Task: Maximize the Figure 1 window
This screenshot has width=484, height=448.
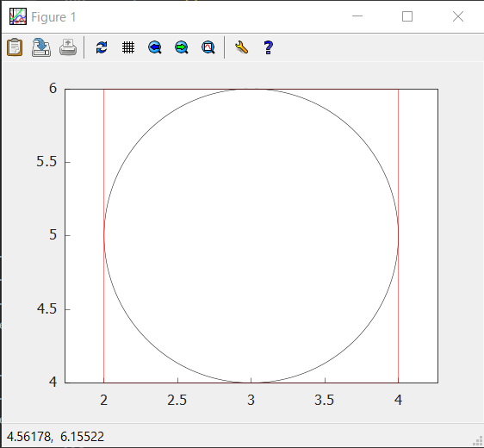Action: (407, 16)
